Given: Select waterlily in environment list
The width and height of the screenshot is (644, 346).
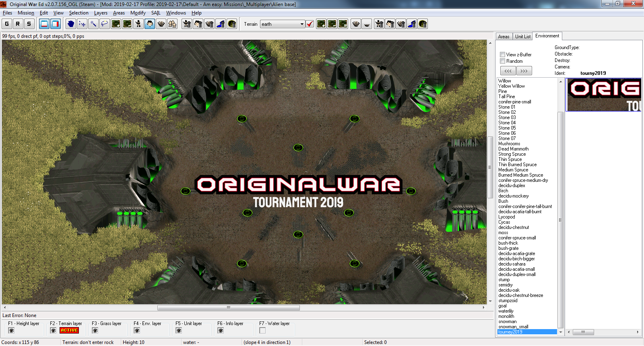Looking at the screenshot, I should [x=506, y=311].
